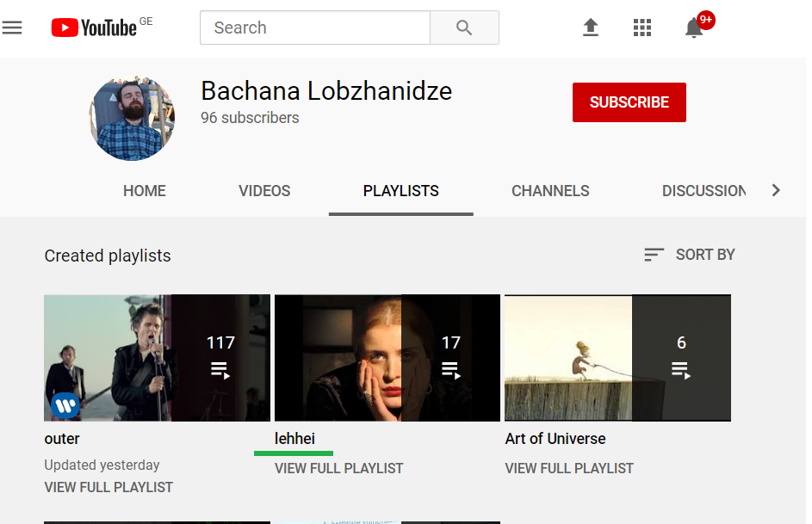Switch to the VIDEOS tab
The width and height of the screenshot is (812, 524).
(264, 191)
